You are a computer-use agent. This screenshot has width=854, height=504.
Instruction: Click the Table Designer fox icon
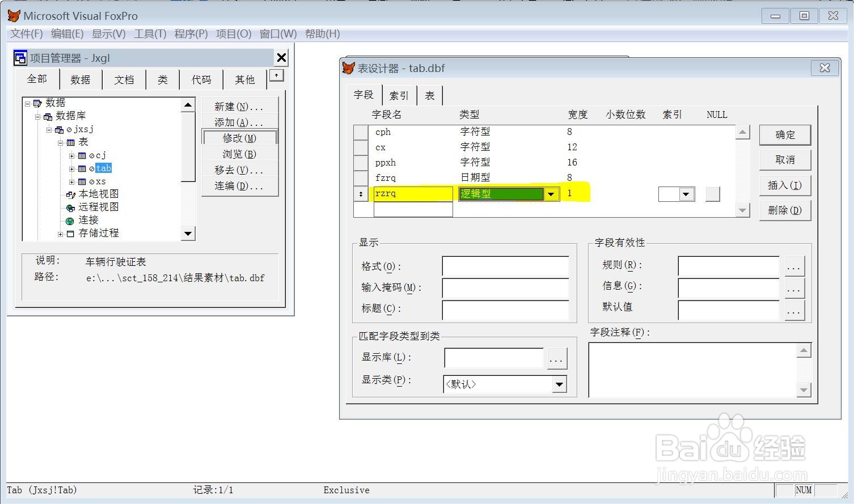(x=349, y=68)
